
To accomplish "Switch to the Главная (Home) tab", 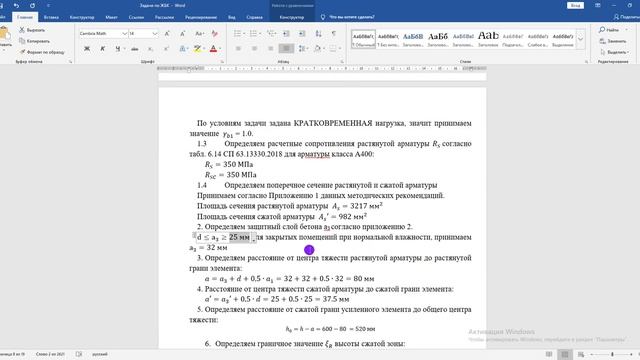I will [25, 17].
